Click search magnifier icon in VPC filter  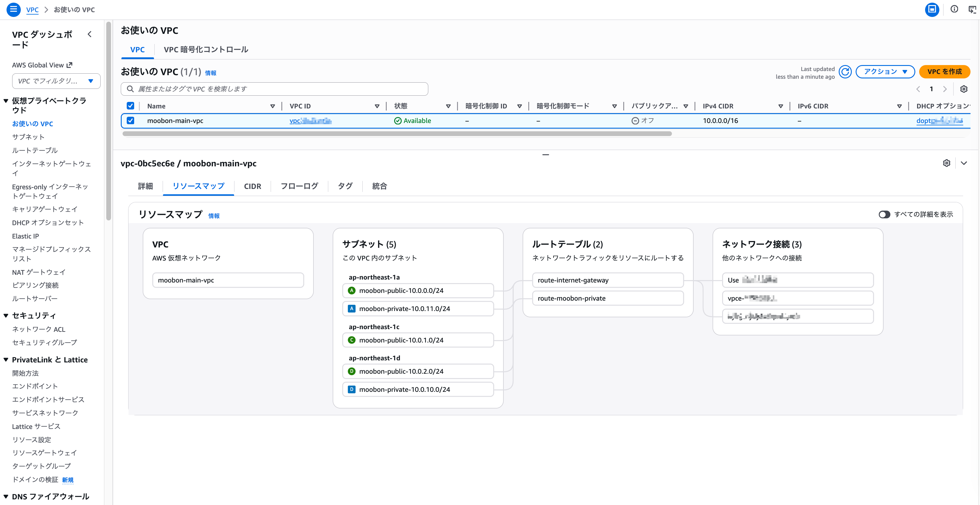[x=130, y=89]
